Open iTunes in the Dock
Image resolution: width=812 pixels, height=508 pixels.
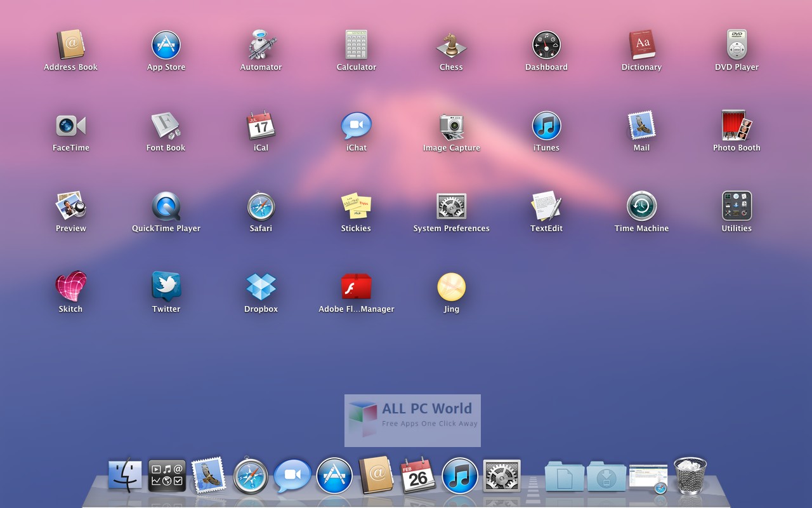460,476
